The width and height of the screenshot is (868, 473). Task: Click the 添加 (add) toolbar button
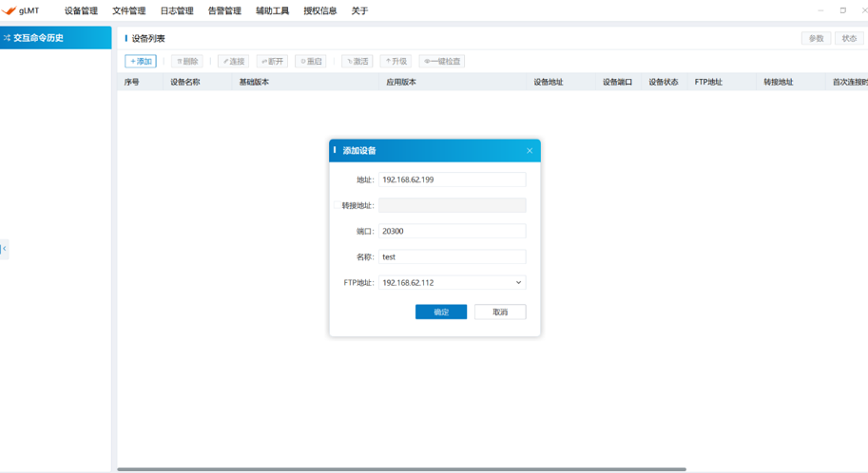141,62
